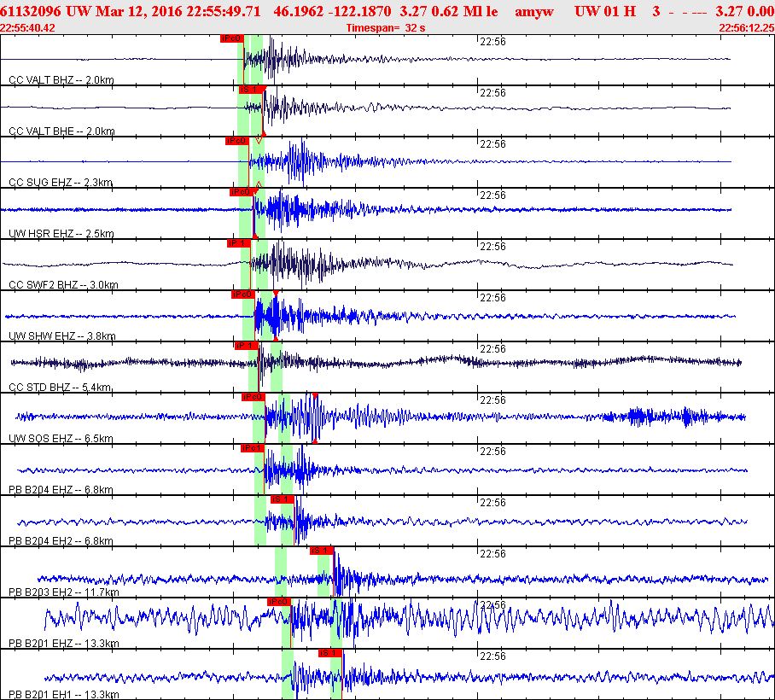The width and height of the screenshot is (775, 700).
Task: Select the iS 1 pick flag on PB B203 EH2
Action: (x=321, y=550)
